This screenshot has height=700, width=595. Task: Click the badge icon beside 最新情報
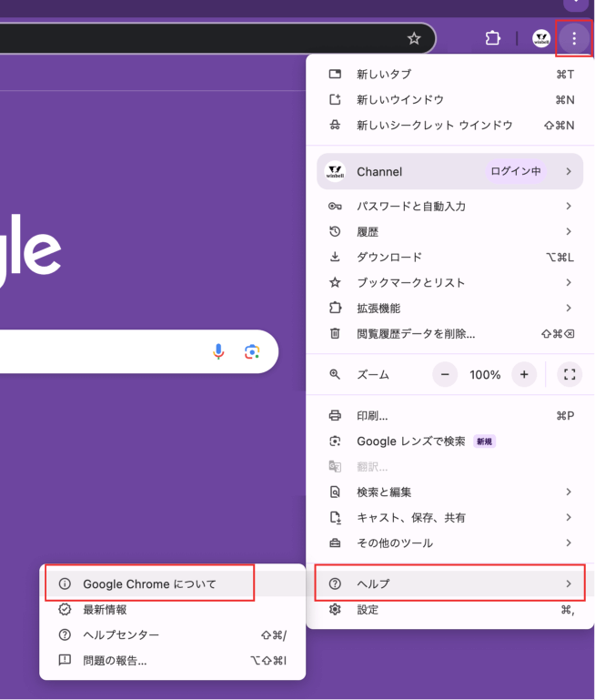tap(65, 609)
